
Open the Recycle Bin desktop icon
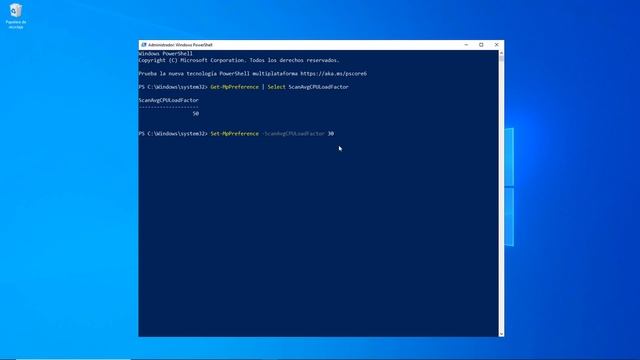click(16, 16)
